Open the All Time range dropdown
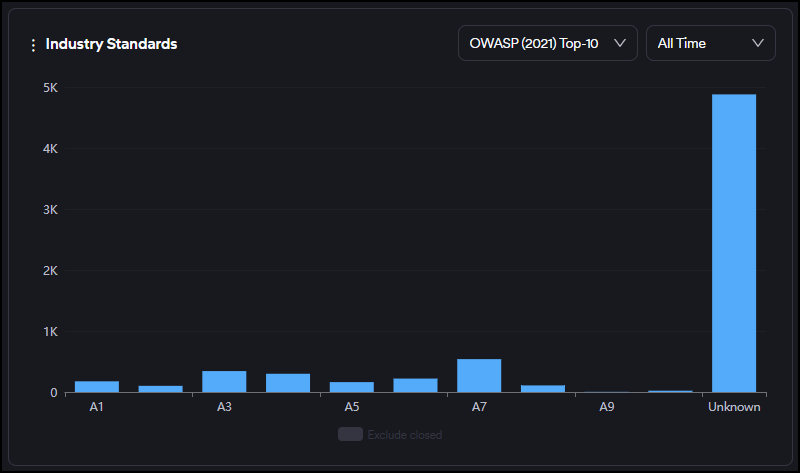The height and width of the screenshot is (473, 800). pyautogui.click(x=710, y=43)
